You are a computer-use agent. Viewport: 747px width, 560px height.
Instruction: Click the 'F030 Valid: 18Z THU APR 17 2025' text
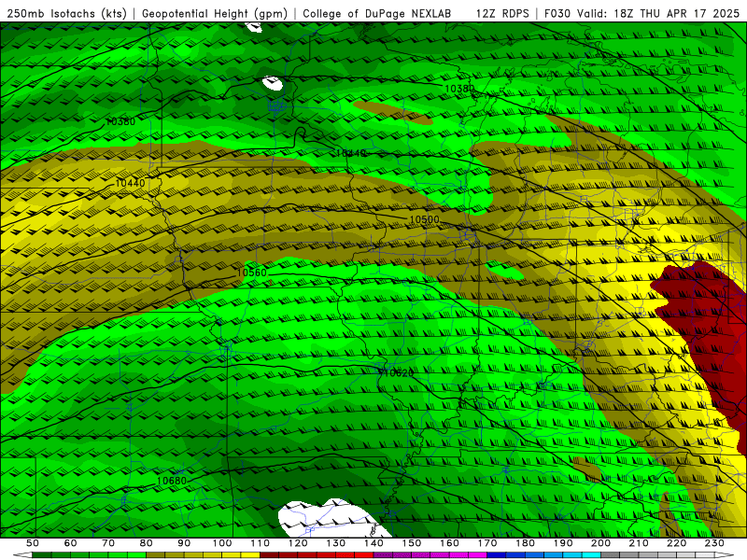tap(641, 13)
